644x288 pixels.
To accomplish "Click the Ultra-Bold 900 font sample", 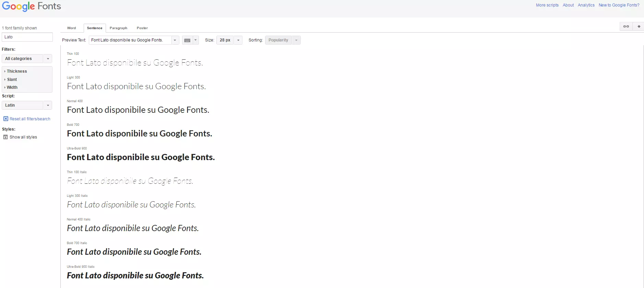I will [x=141, y=157].
